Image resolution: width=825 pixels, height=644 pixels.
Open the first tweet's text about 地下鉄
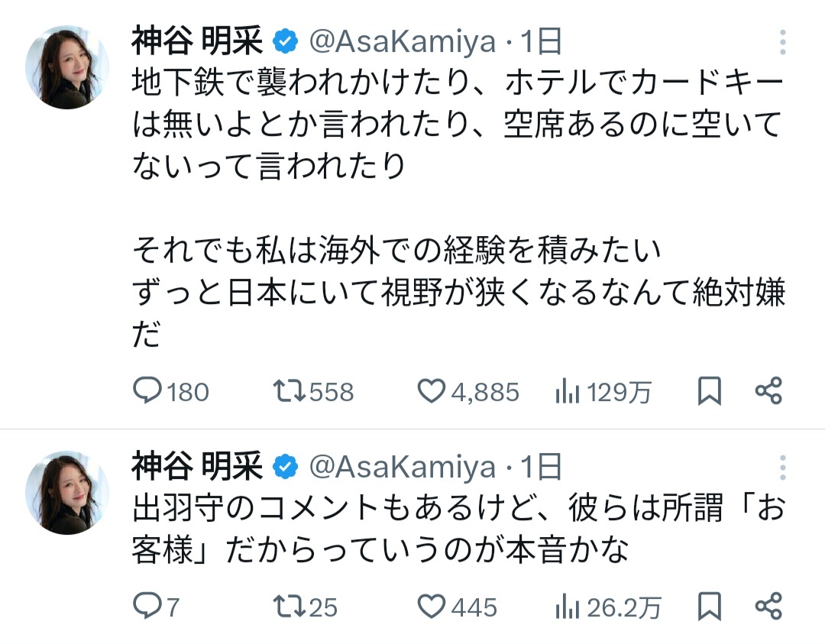click(x=458, y=124)
